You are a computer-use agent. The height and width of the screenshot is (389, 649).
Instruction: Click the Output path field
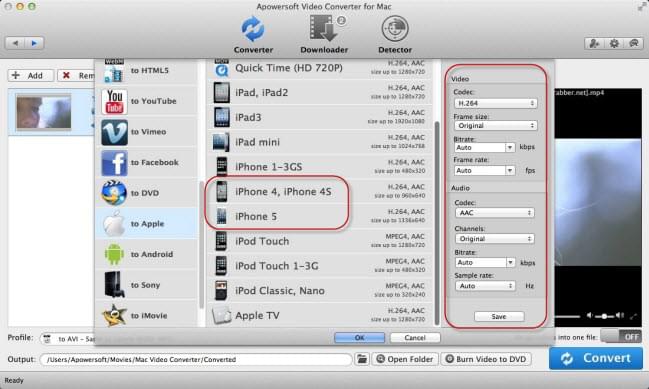tap(196, 359)
